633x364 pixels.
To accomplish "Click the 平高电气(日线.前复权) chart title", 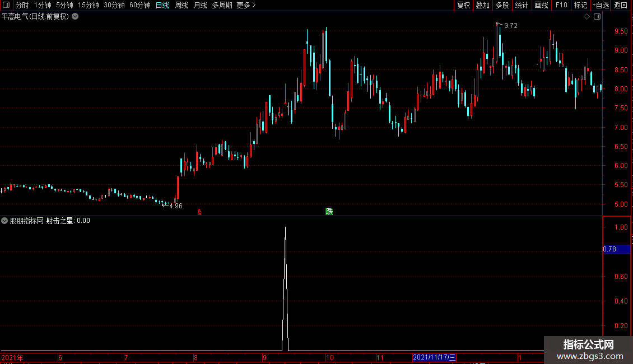I will 35,17.
